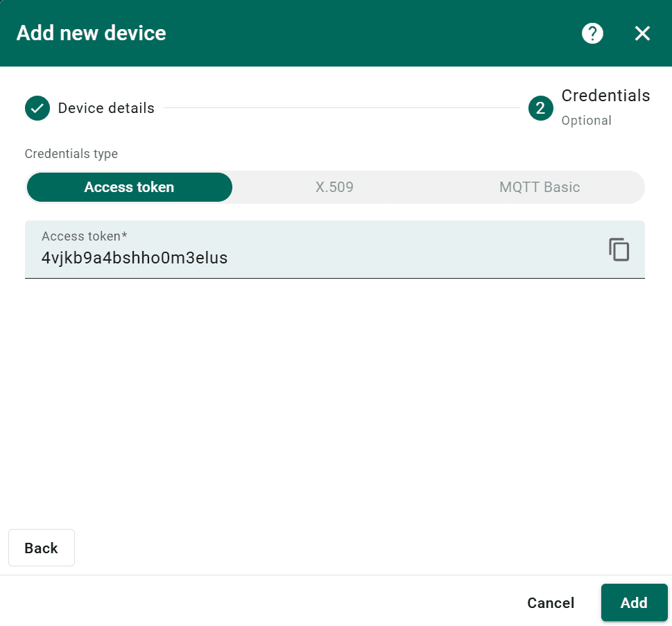Click the Device details checkmark icon
The height and width of the screenshot is (626, 672).
pyautogui.click(x=37, y=108)
